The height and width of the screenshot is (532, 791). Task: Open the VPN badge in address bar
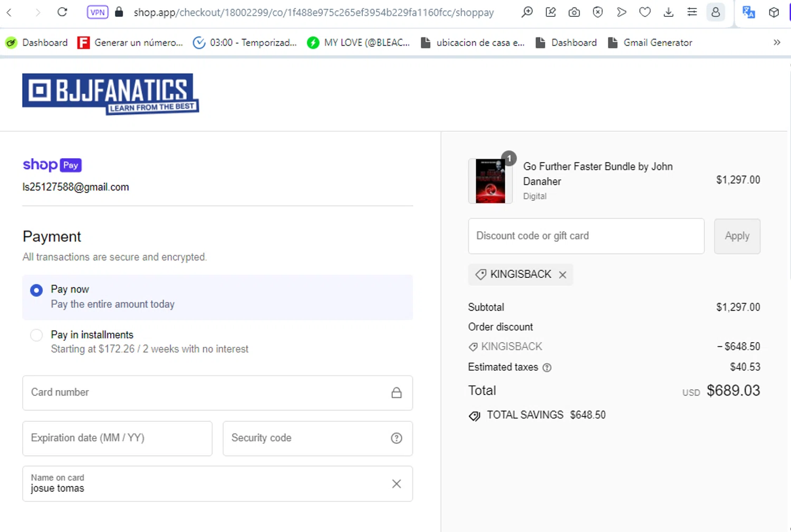pyautogui.click(x=98, y=12)
